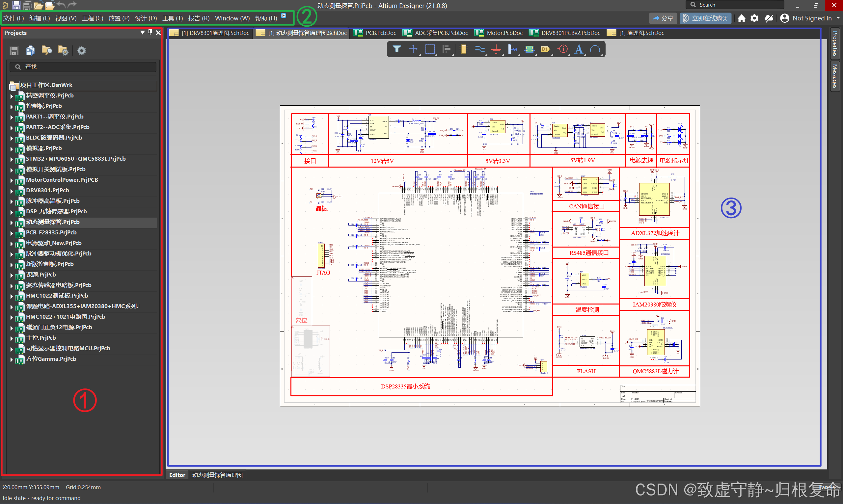Open the 工具 (T) menu

tap(172, 18)
